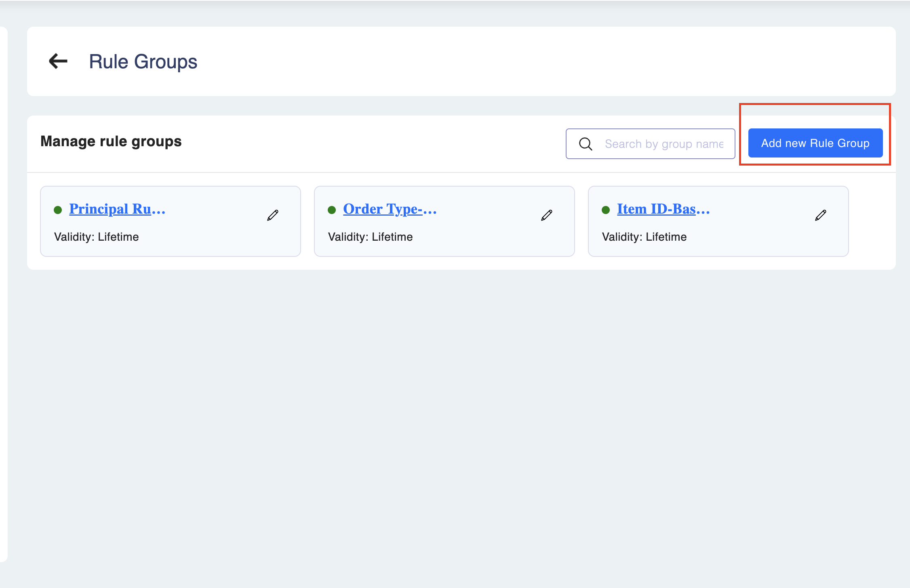Image resolution: width=910 pixels, height=588 pixels.
Task: Click the Rule Groups page title
Action: coord(143,62)
